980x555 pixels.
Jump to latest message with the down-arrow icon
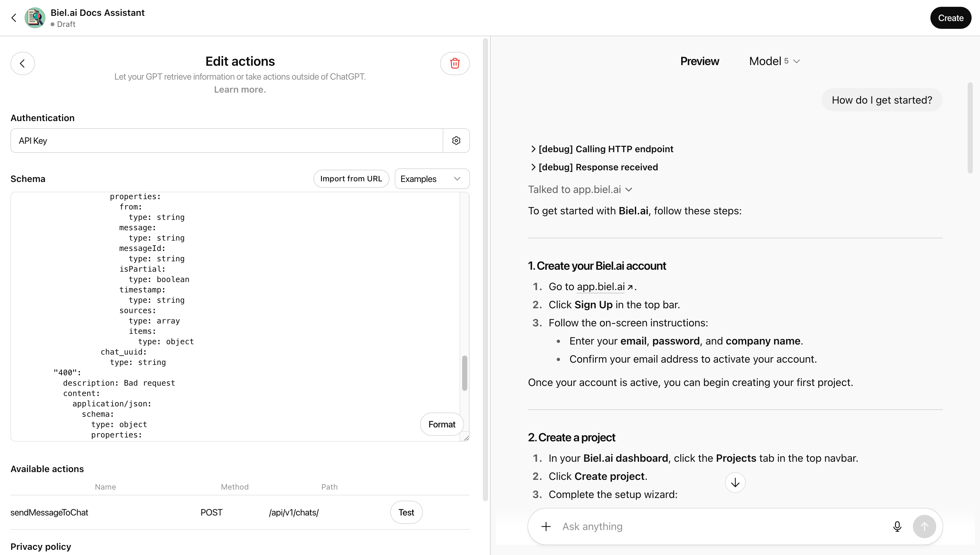(735, 482)
